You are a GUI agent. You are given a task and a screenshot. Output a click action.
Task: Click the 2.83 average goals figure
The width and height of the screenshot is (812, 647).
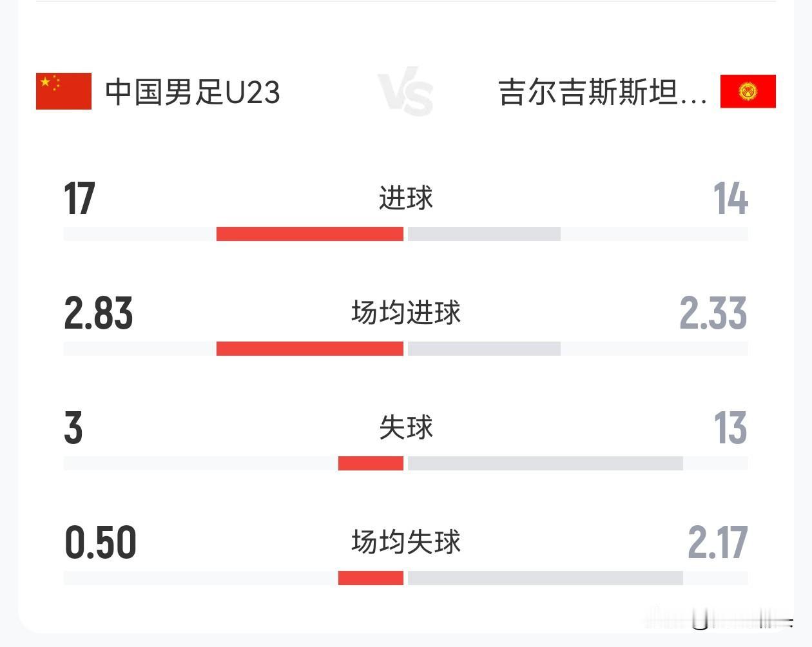point(98,313)
